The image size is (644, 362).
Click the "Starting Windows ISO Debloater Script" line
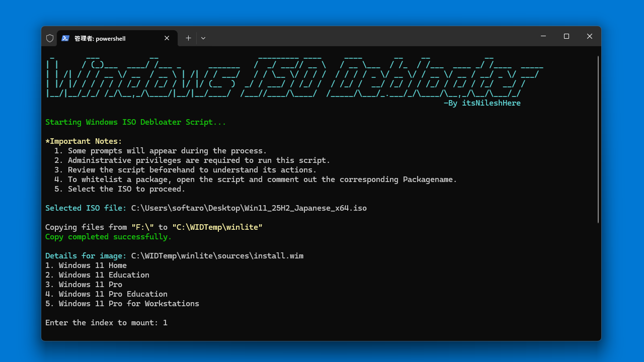(135, 122)
